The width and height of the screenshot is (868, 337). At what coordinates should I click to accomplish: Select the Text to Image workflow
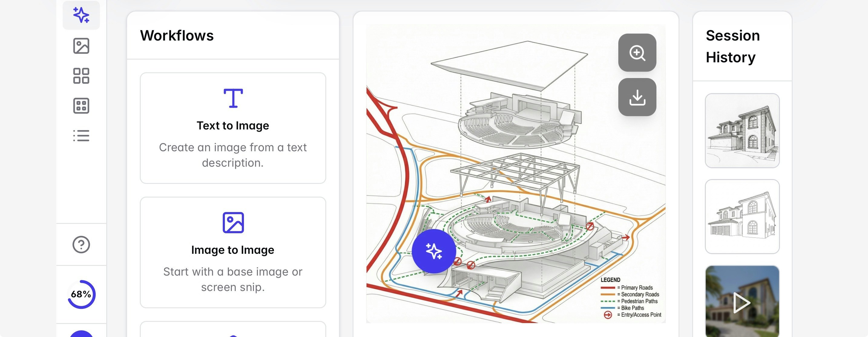pos(233,129)
